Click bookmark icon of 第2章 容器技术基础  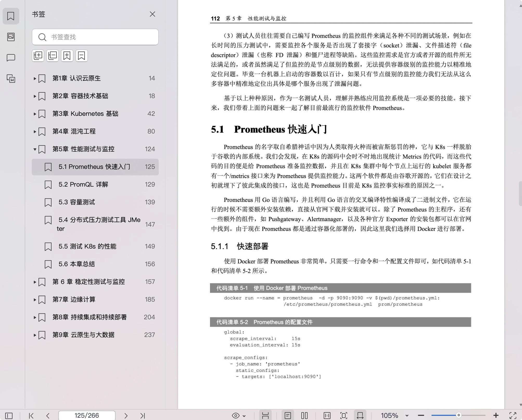(x=42, y=96)
